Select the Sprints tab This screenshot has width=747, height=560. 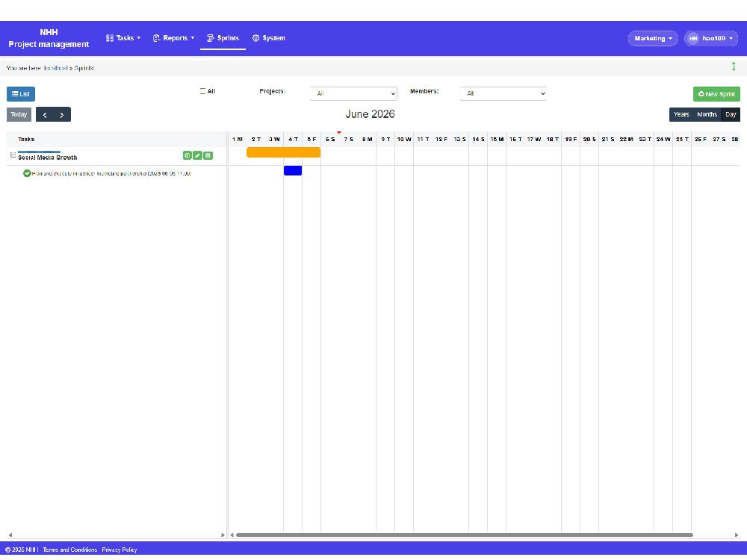point(223,38)
